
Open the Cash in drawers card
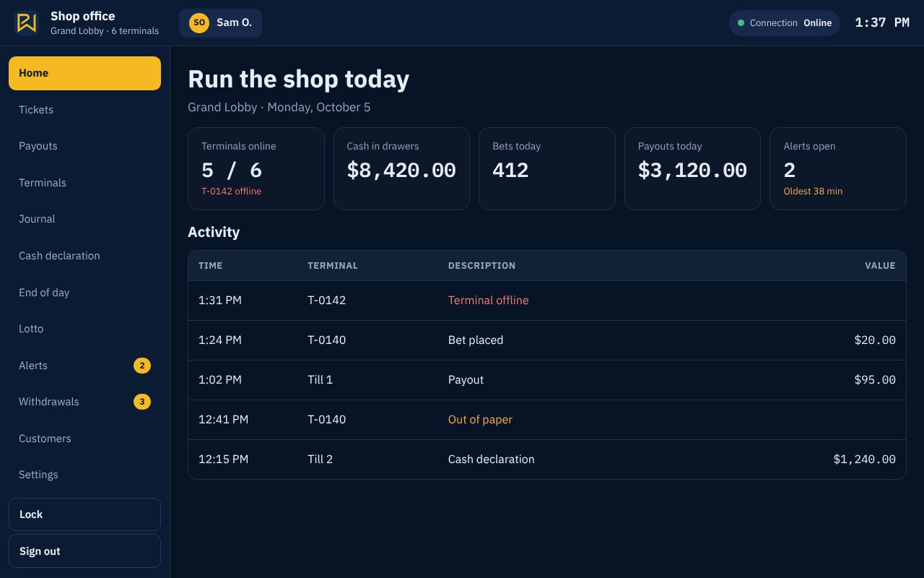[x=401, y=169]
